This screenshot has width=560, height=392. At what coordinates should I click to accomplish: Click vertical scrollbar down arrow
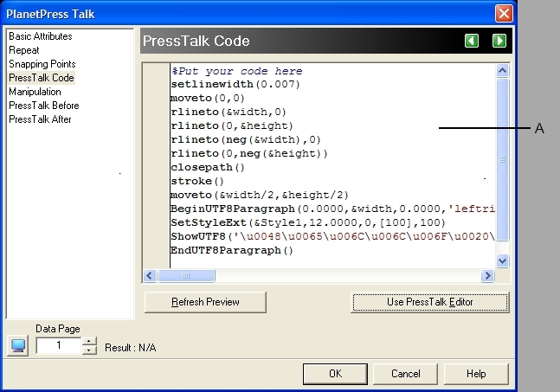502,261
